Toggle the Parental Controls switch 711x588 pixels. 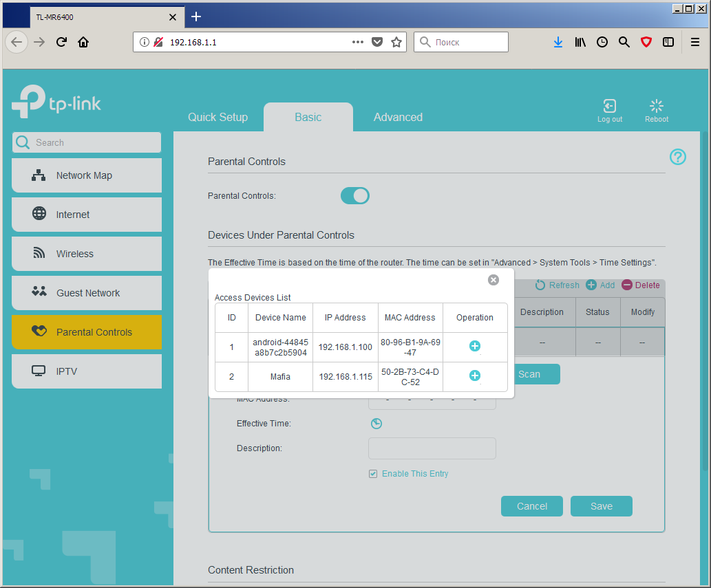click(355, 196)
